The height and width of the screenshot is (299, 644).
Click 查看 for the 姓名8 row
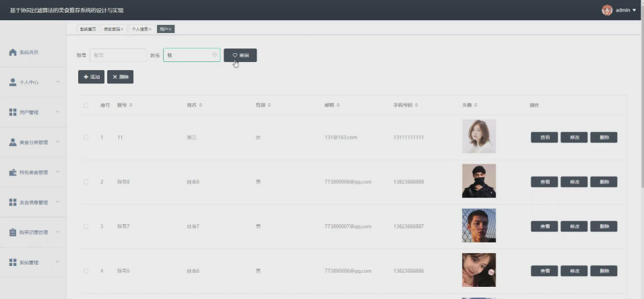pos(544,182)
